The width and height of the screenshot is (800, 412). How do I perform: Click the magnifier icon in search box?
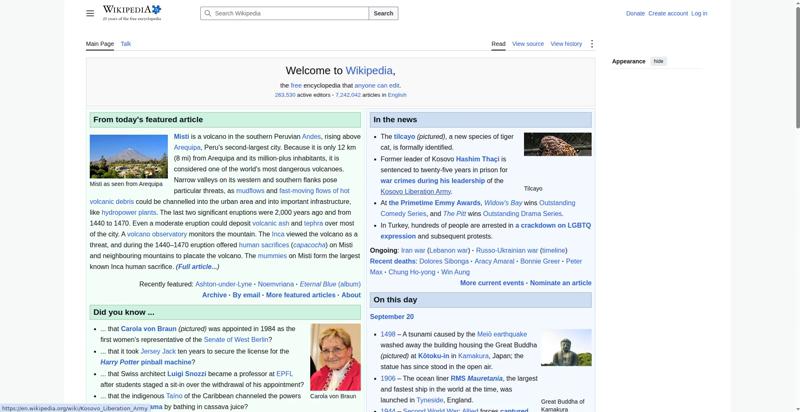[207, 13]
